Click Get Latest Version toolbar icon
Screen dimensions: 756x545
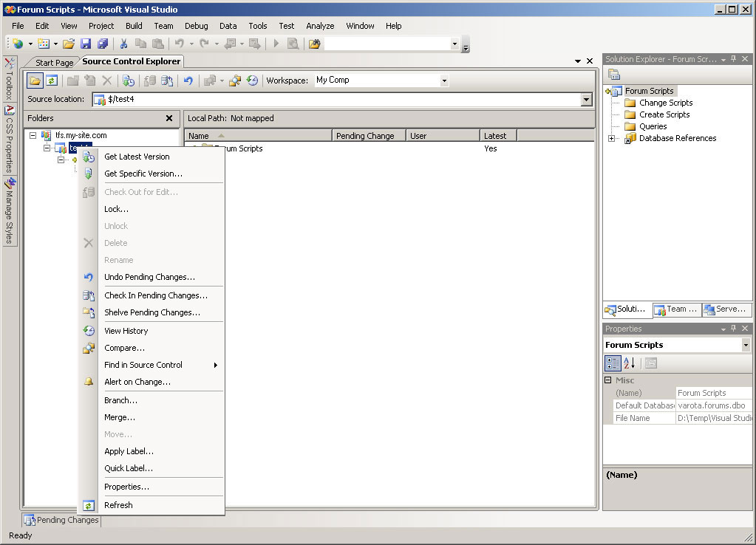tap(129, 80)
